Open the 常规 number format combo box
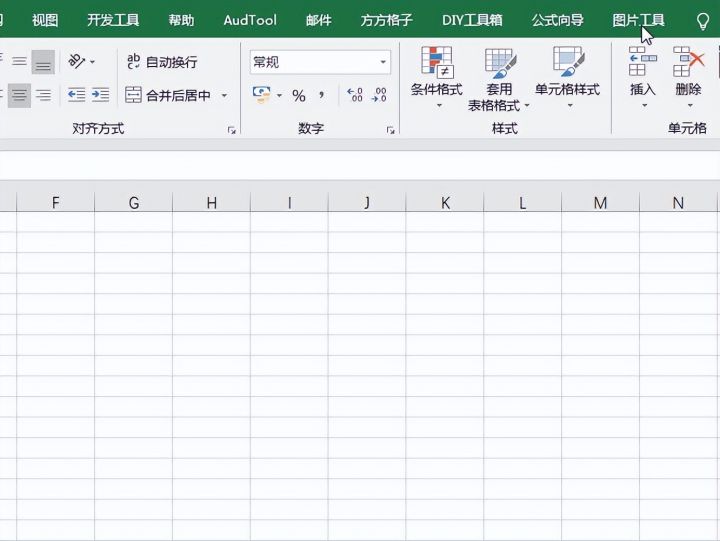Image resolution: width=720 pixels, height=541 pixels. pyautogui.click(x=320, y=62)
